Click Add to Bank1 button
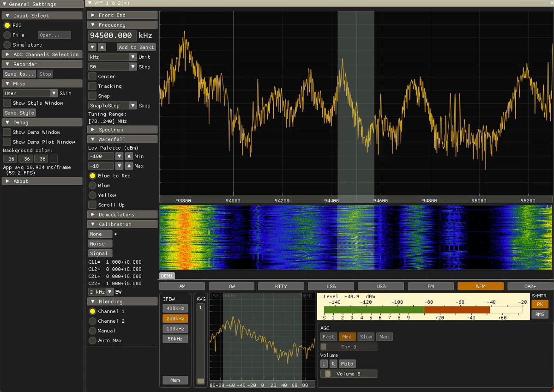554x392 pixels. pos(137,47)
